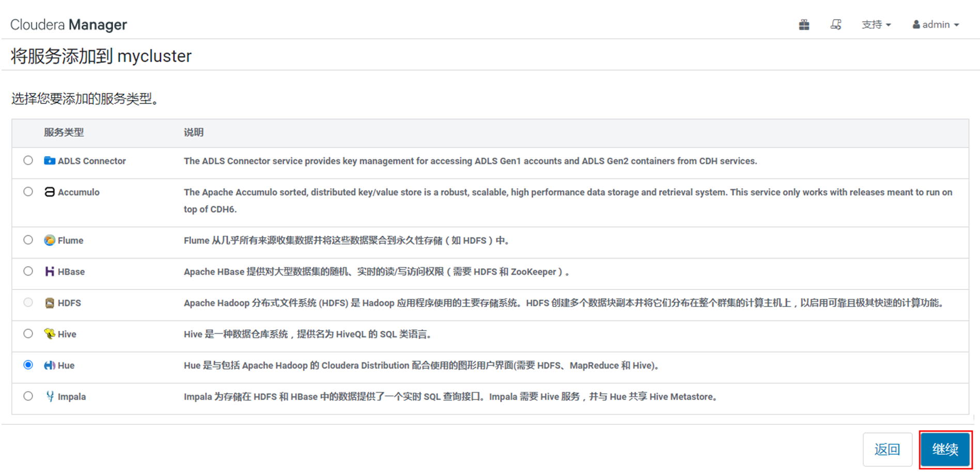Click the Accumulo description text
Image resolution: width=980 pixels, height=475 pixels.
(x=568, y=201)
